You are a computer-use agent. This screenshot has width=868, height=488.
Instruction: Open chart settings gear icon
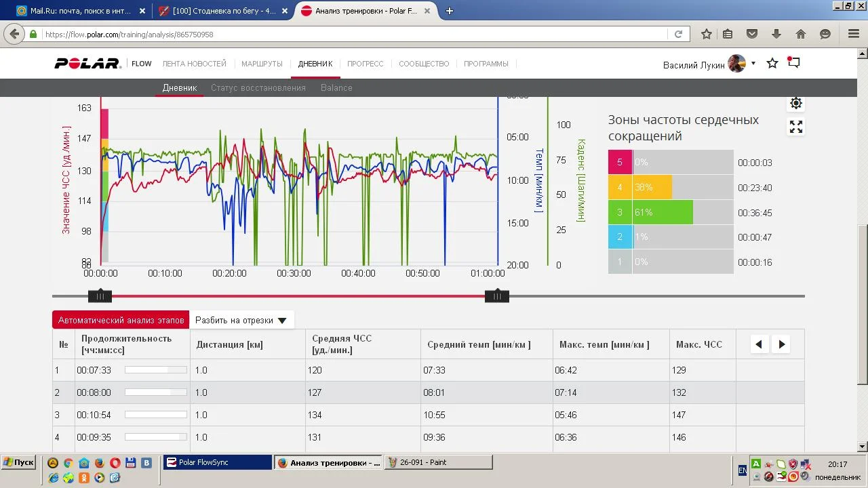pyautogui.click(x=796, y=103)
